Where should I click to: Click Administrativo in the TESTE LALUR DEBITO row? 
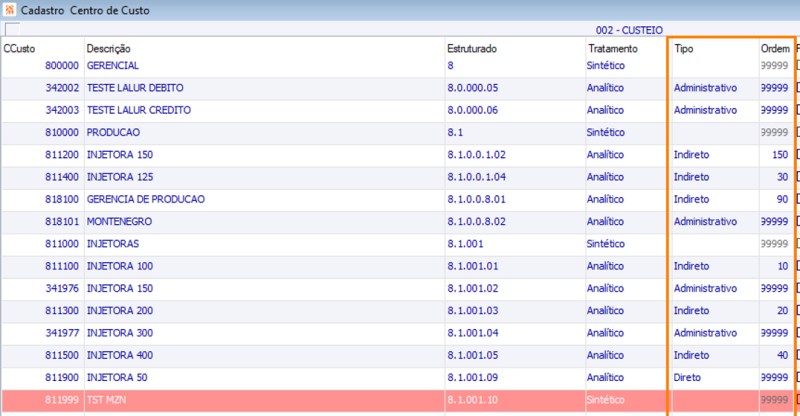click(x=705, y=88)
